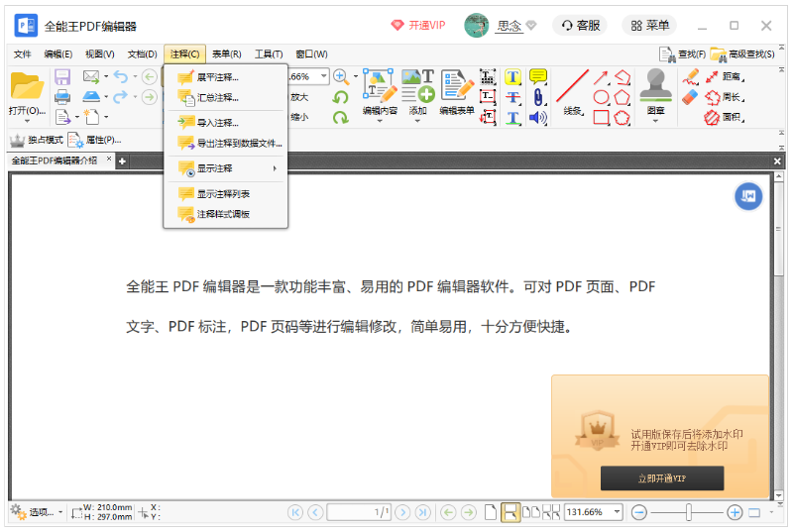Open the toolbar zoom percentage dropdown

click(324, 76)
